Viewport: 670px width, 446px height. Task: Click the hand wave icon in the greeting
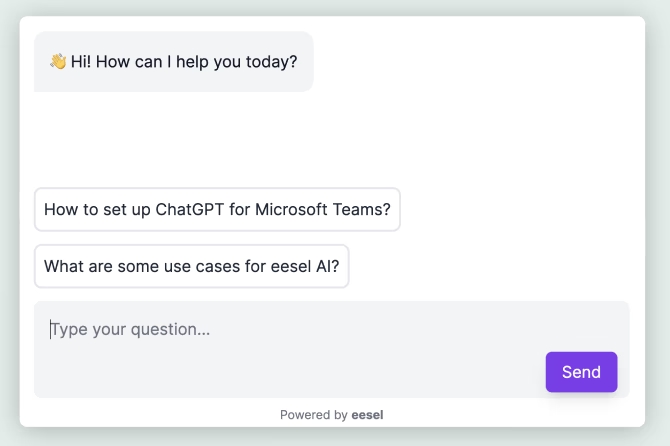58,62
